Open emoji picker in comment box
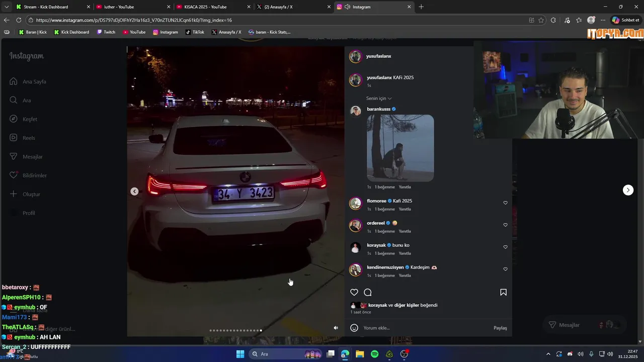Image resolution: width=644 pixels, height=362 pixels. tap(354, 328)
